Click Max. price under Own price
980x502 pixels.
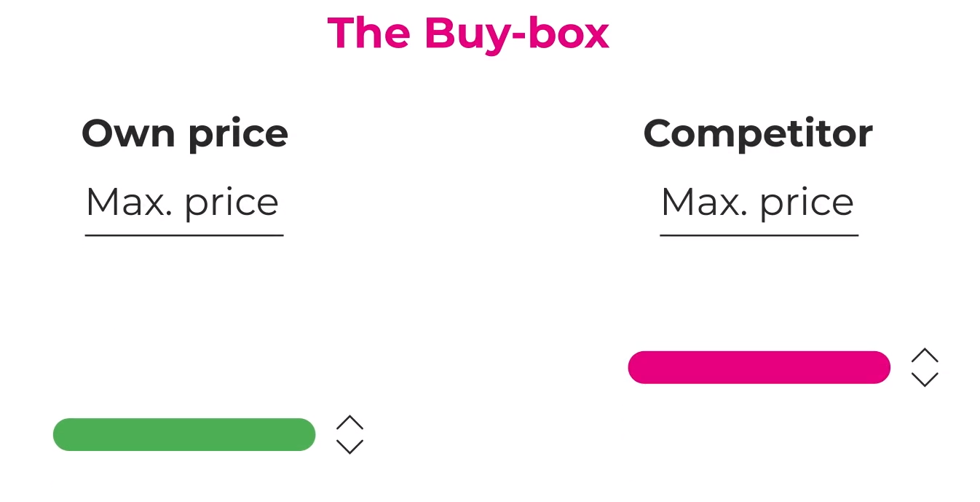(182, 203)
